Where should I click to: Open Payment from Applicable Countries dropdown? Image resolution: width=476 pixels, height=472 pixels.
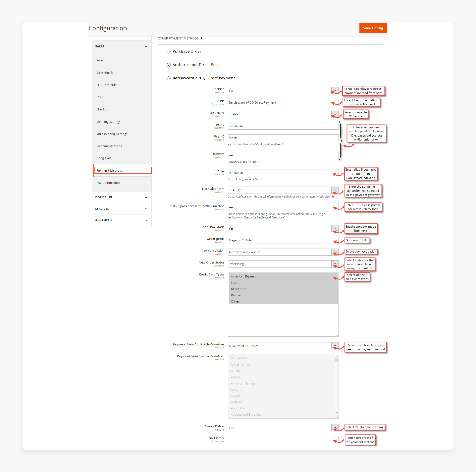click(283, 346)
